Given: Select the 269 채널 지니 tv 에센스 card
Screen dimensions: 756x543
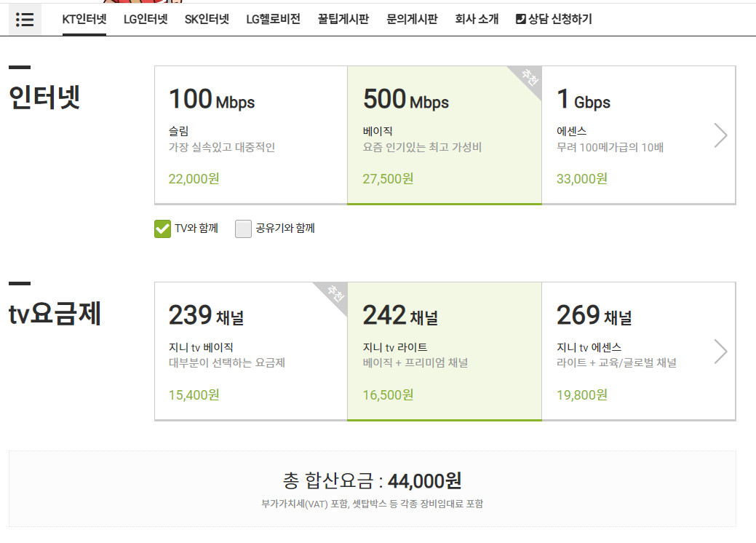Looking at the screenshot, I should coord(639,351).
